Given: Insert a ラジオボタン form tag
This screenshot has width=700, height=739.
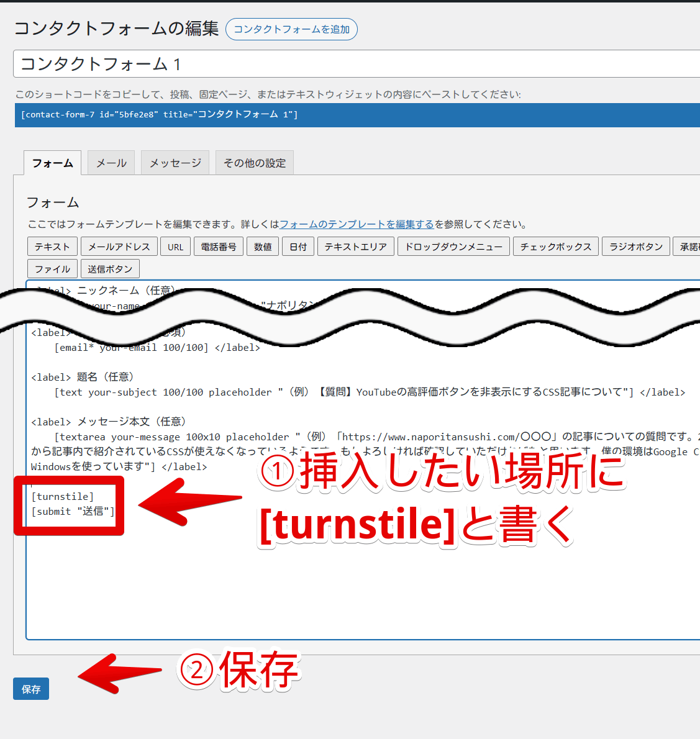Looking at the screenshot, I should pos(636,247).
